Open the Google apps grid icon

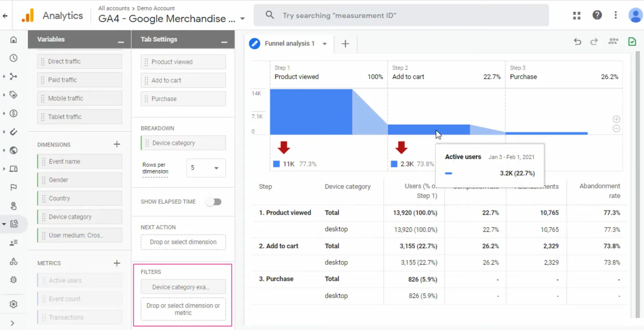point(577,15)
